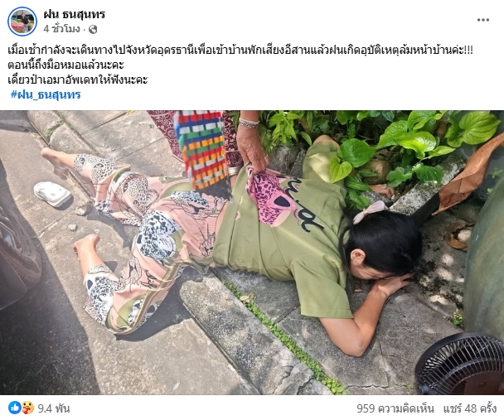Click the Care hug reaction icon
504x420 pixels.
coord(27,408)
